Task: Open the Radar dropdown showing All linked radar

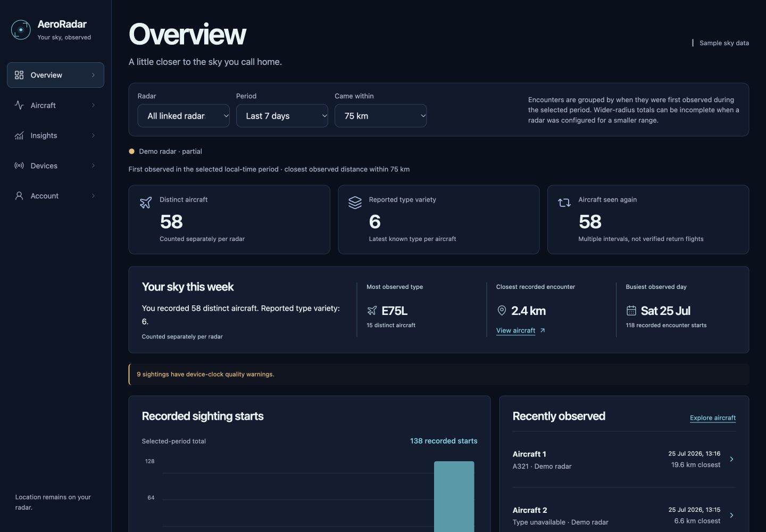Action: 184,116
